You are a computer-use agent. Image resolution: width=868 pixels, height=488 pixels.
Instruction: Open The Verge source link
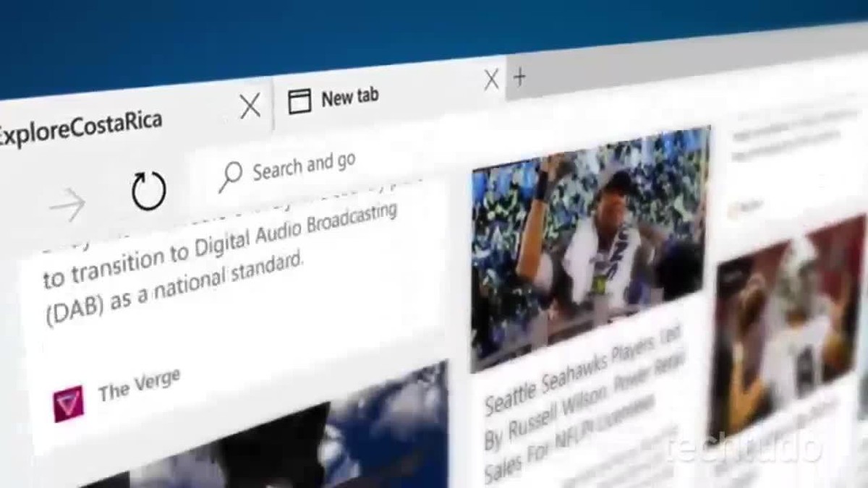[139, 384]
